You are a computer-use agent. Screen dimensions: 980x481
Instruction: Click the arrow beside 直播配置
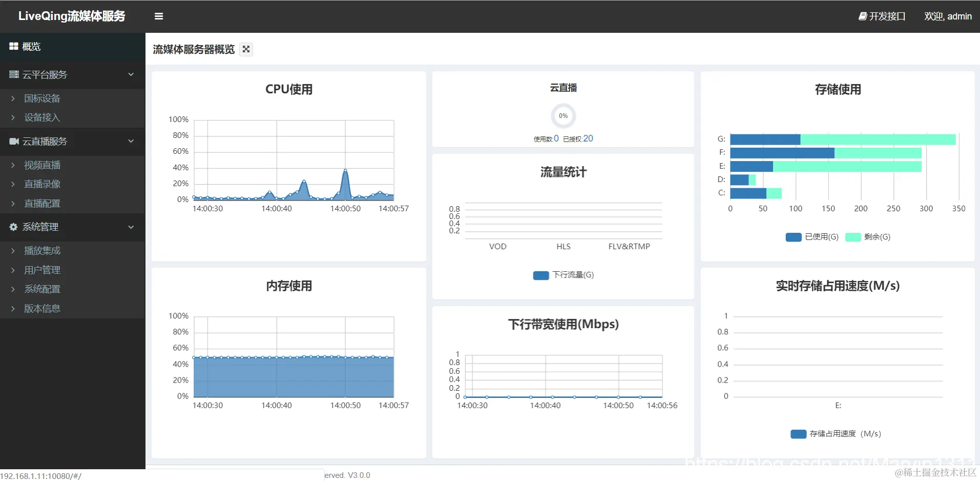(x=13, y=204)
